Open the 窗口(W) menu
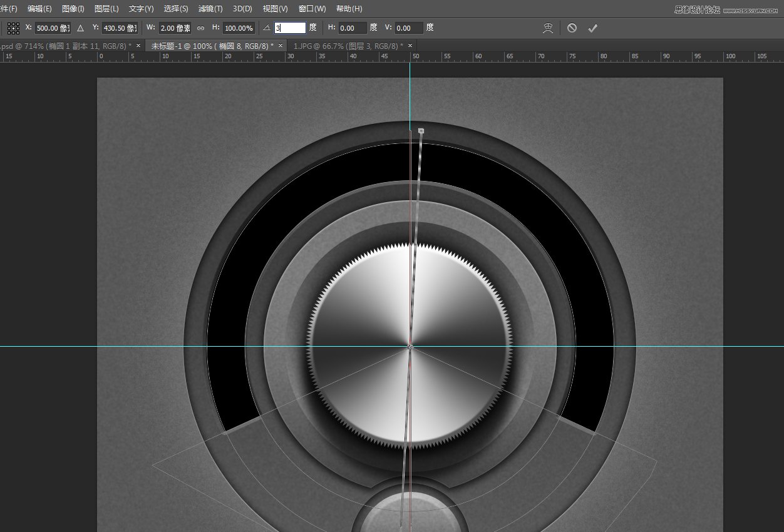 [x=312, y=9]
